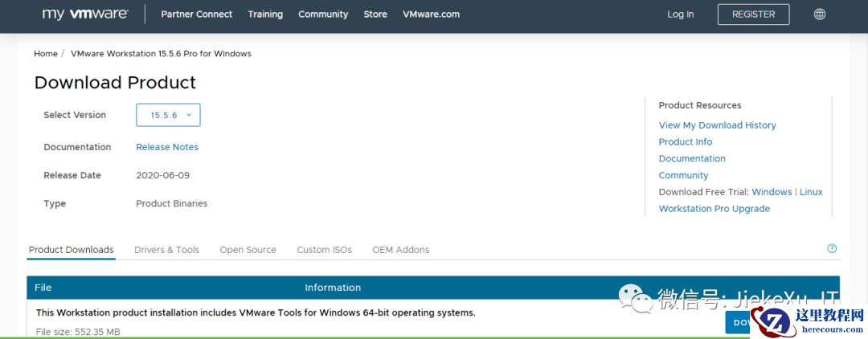Screen dimensions: 868x339
Task: Switch to the OEM Addons tab
Action: [401, 250]
